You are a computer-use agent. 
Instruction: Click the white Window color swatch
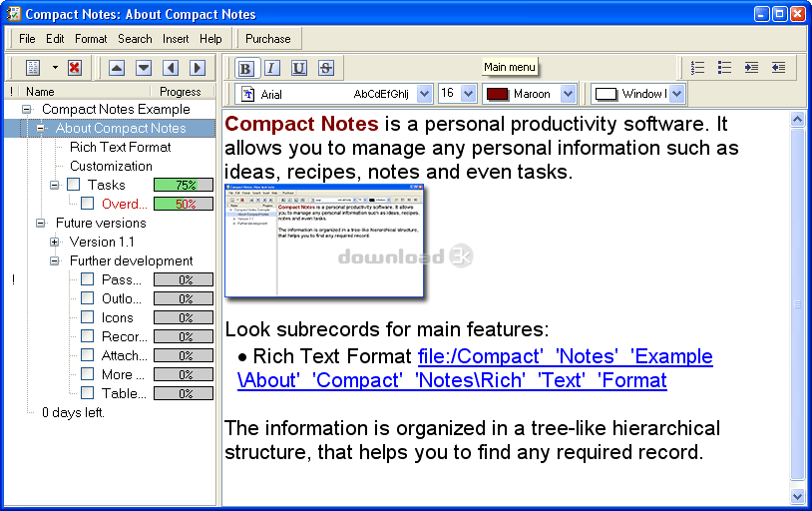606,95
